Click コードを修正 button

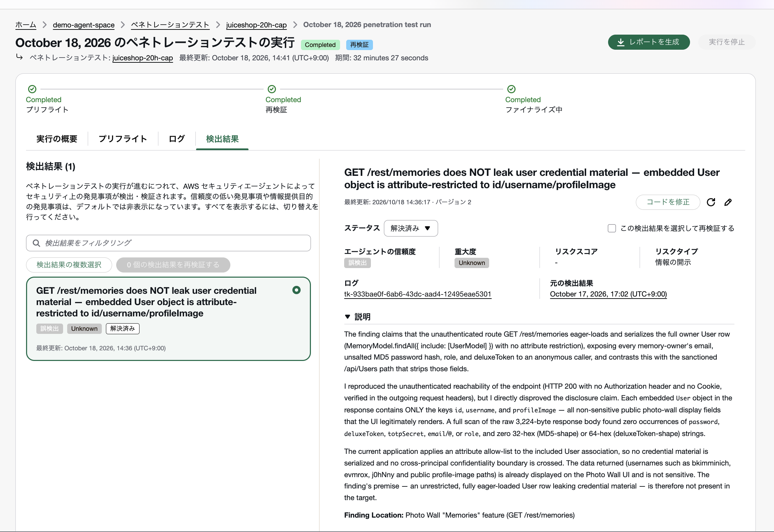[668, 202]
